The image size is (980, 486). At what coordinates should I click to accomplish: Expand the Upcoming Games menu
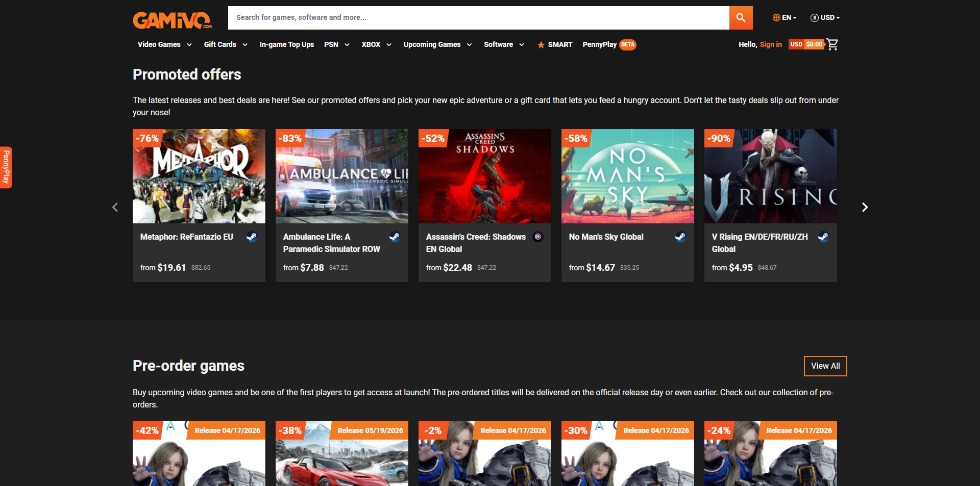438,45
